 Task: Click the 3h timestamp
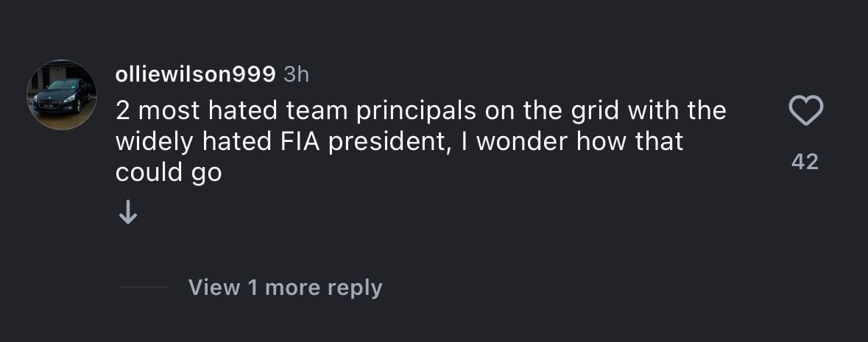tap(296, 74)
